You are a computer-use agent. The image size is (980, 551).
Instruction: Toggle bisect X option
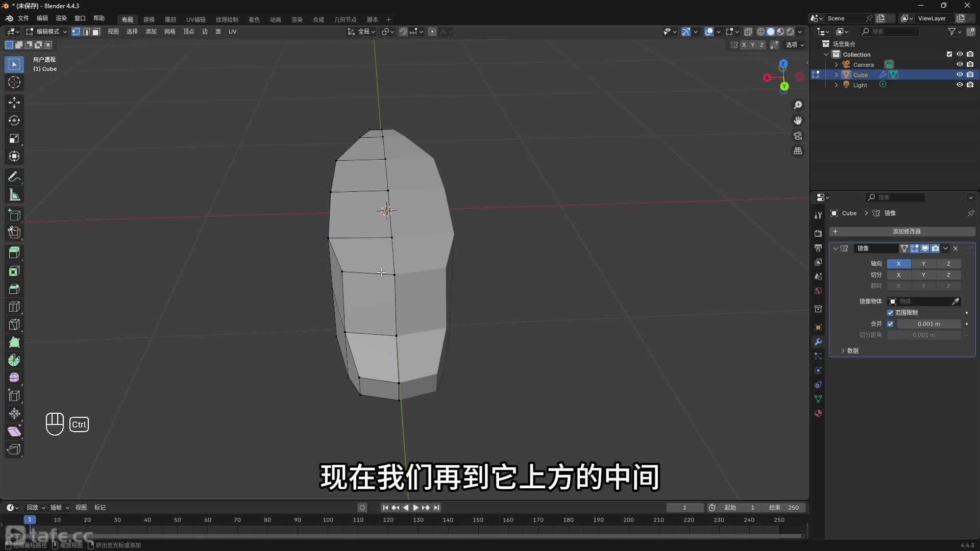[x=898, y=275]
